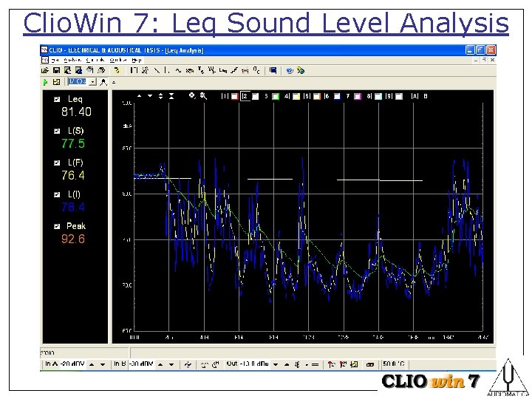This screenshot has height=399, width=532.
Task: Lower output level with Out down arrow
Action: (x=276, y=365)
